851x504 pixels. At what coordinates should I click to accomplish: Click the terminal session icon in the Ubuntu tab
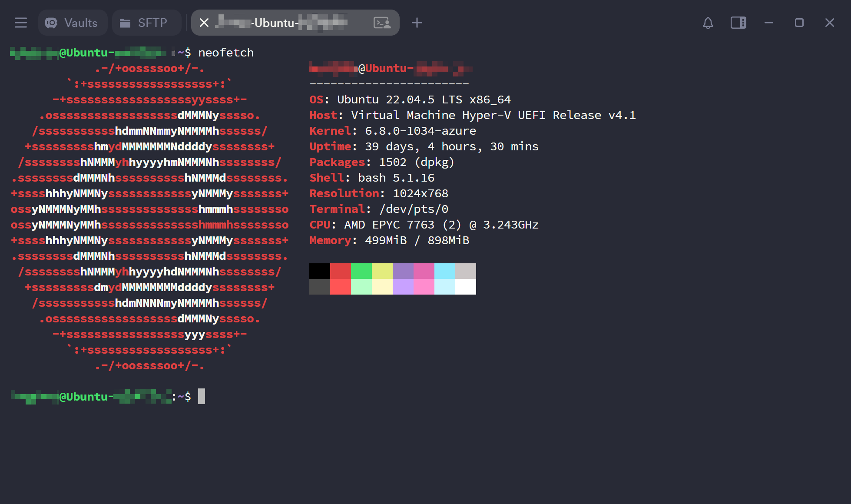tap(381, 23)
